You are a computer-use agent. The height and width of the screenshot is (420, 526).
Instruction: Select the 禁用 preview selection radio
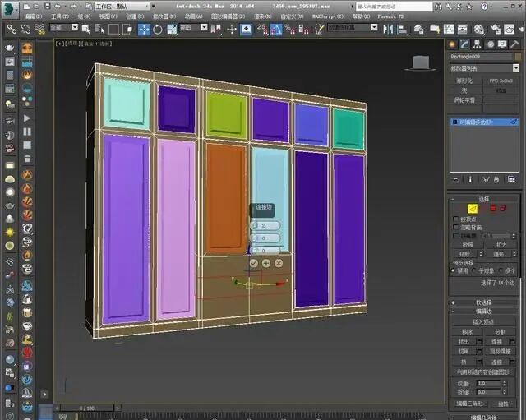(454, 270)
